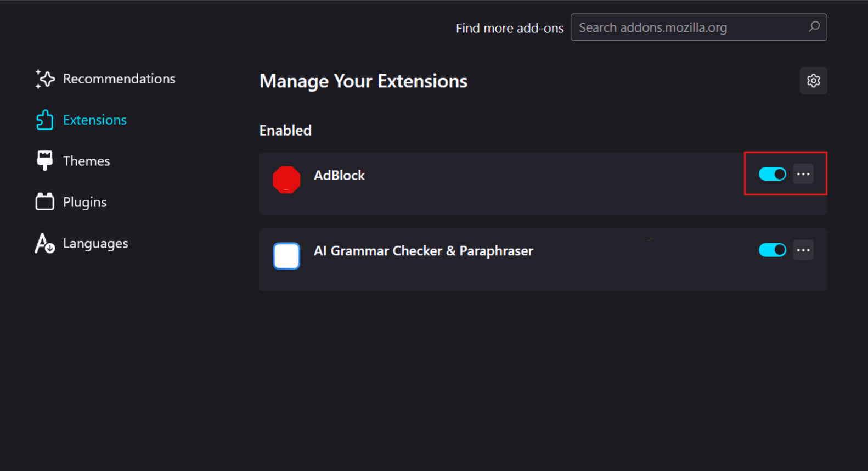Click the addons.mozilla.org search field
This screenshot has width=868, height=471.
[686, 27]
